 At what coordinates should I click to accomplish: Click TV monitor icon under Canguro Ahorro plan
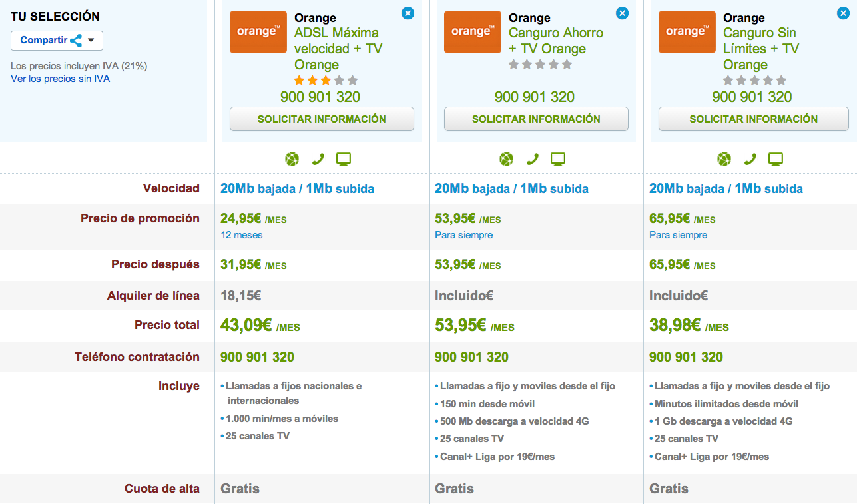[558, 159]
